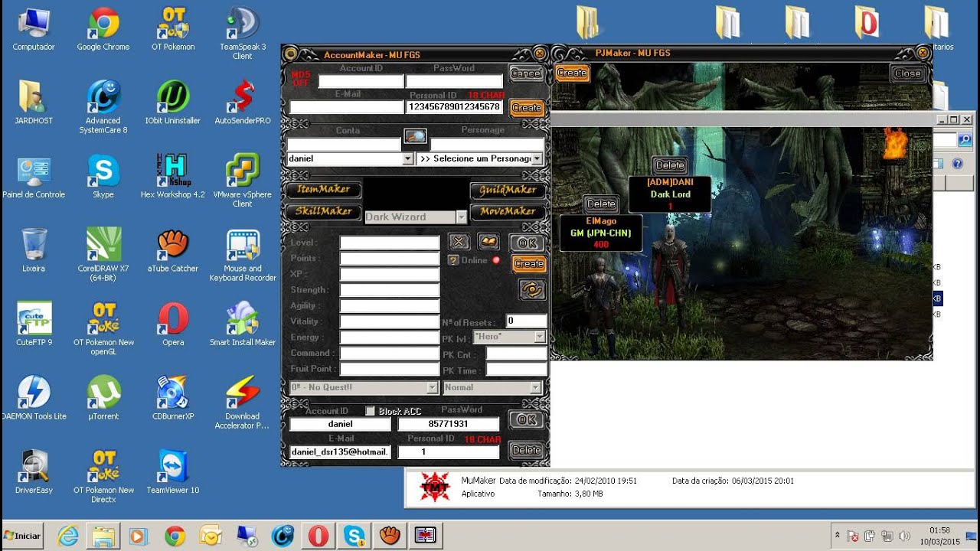Toggle the Block ACC checkbox
980x551 pixels.
point(370,411)
